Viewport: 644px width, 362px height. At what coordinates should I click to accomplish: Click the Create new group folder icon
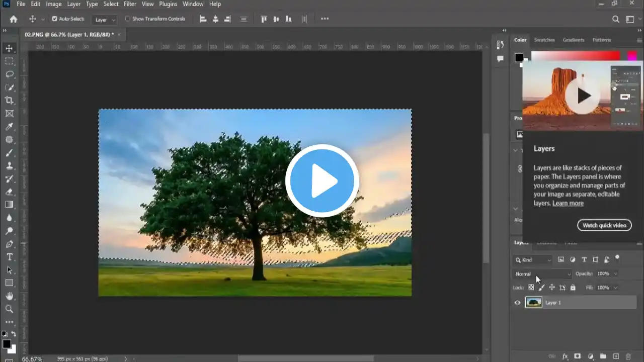[603, 356]
